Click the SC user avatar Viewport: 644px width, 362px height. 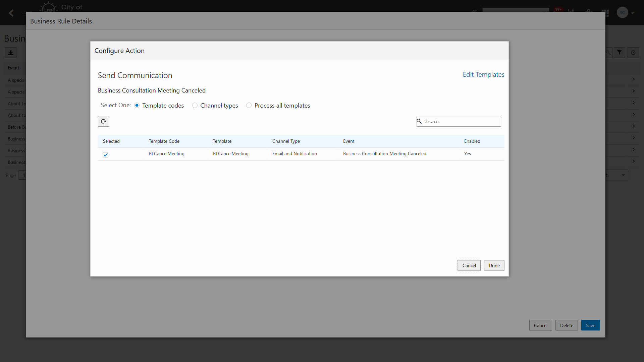click(x=622, y=13)
